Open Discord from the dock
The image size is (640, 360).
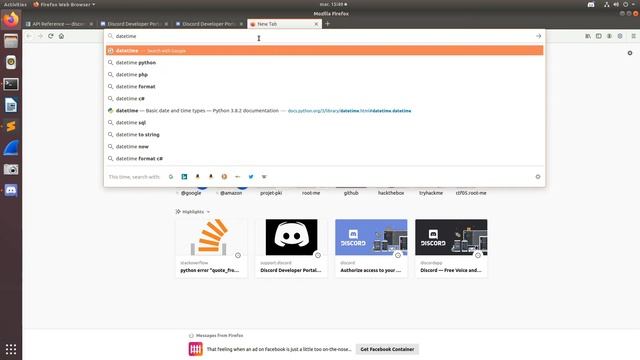(11, 190)
